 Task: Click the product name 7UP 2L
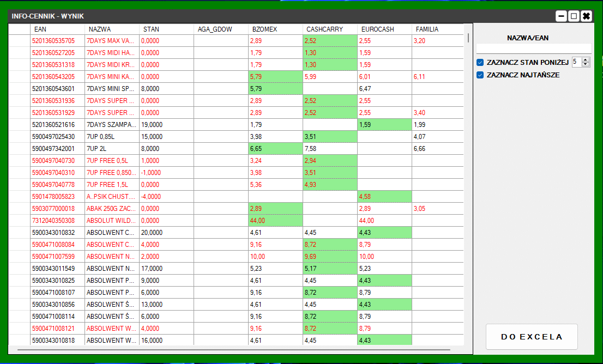pyautogui.click(x=112, y=148)
